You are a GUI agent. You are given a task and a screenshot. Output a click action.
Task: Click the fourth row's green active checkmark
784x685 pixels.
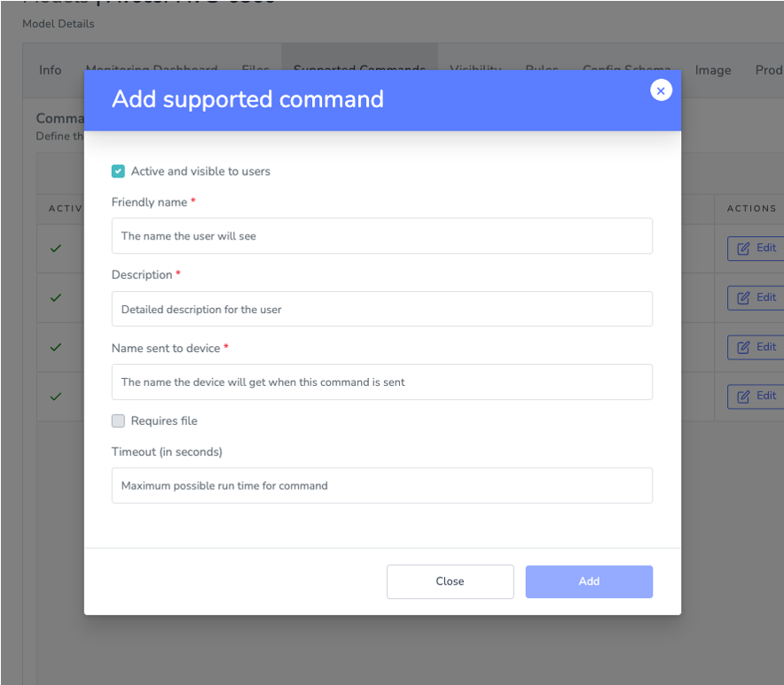(56, 397)
